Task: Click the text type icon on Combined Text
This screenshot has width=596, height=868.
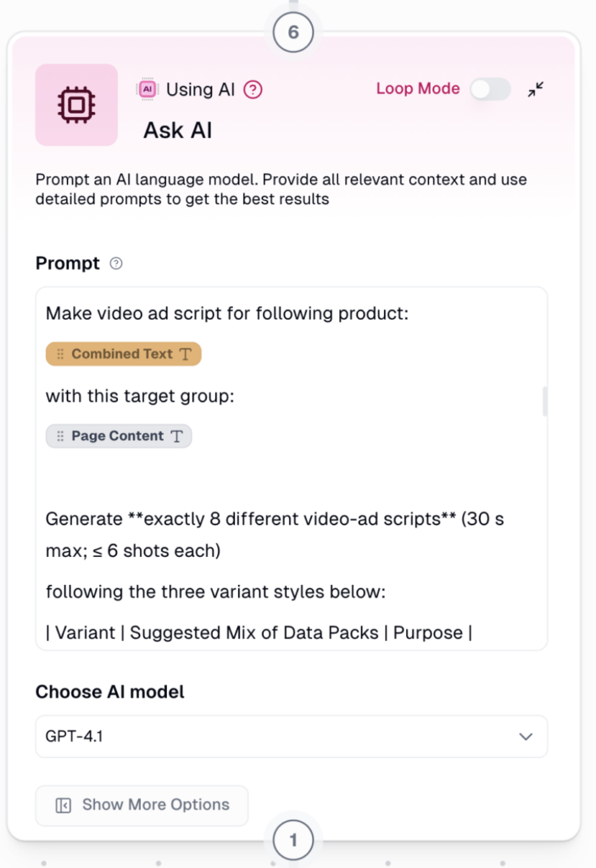Action: tap(187, 354)
